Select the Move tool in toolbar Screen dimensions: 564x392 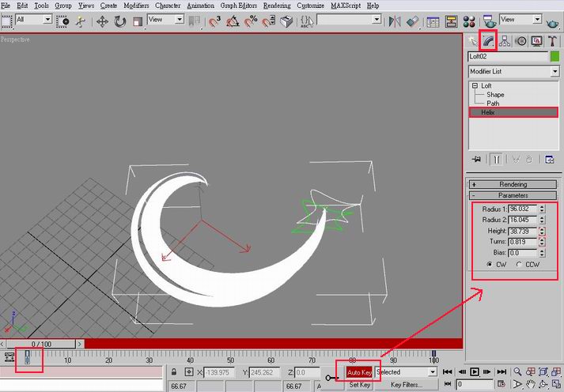click(x=100, y=21)
